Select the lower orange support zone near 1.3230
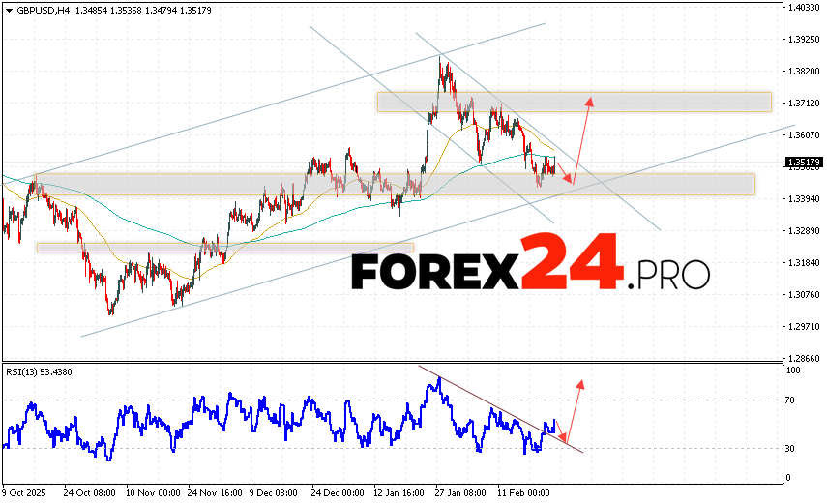Viewport: 827px width, 504px height. [x=224, y=248]
